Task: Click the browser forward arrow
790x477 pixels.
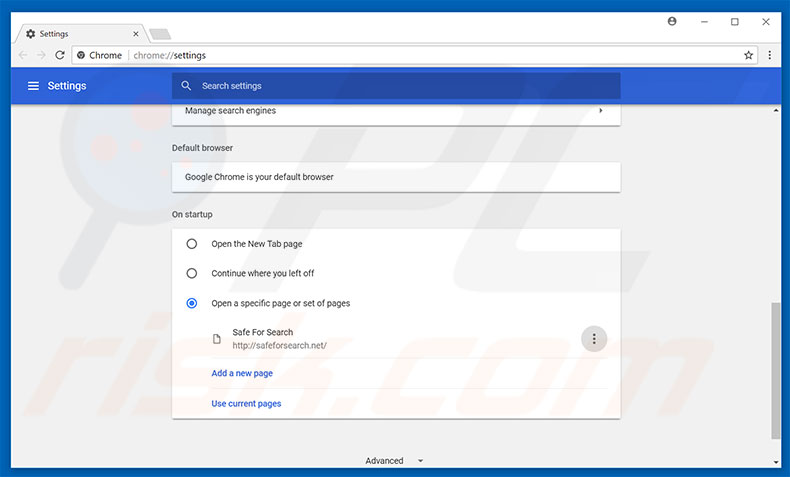Action: 41,55
